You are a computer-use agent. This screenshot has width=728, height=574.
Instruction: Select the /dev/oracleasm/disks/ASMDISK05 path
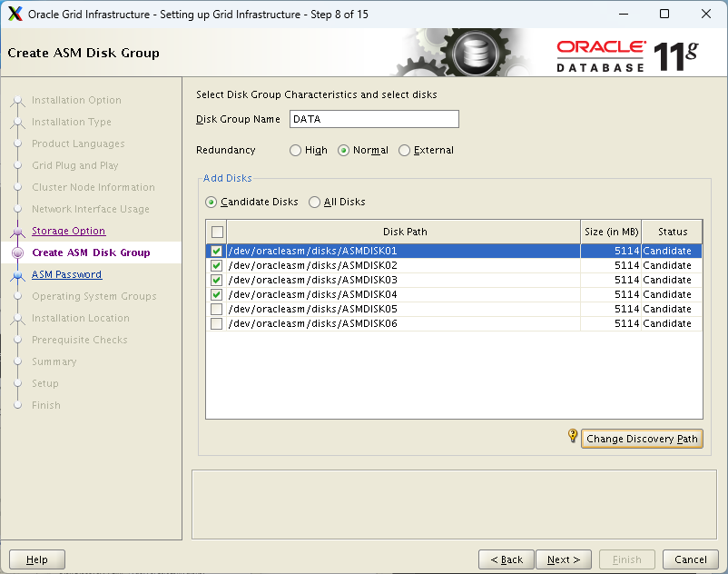pos(312,310)
